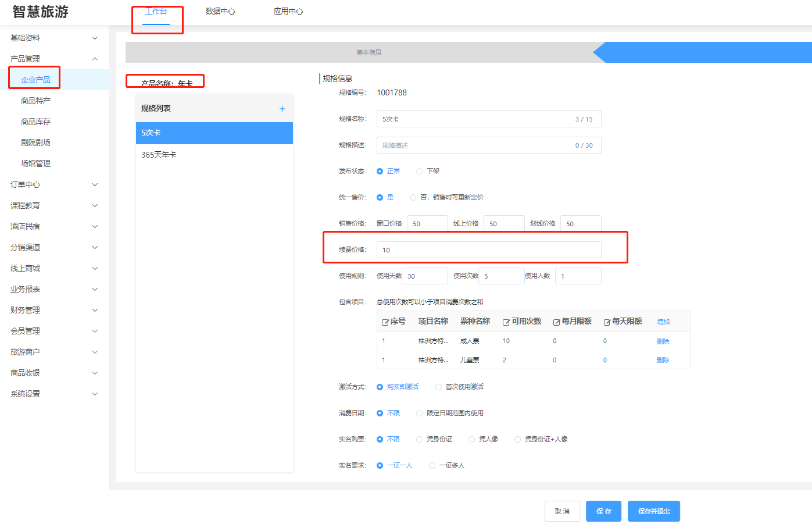Choose 首次使用激活 activation method
Screen dimensions: 812x524
[x=438, y=387]
